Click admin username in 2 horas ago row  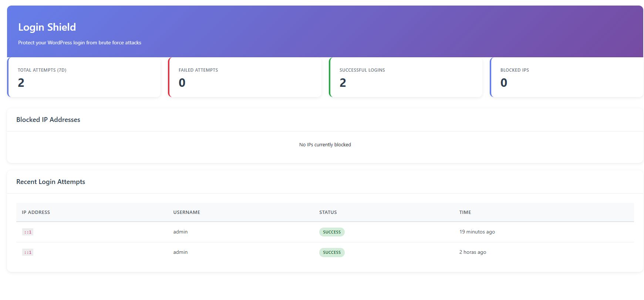click(181, 252)
